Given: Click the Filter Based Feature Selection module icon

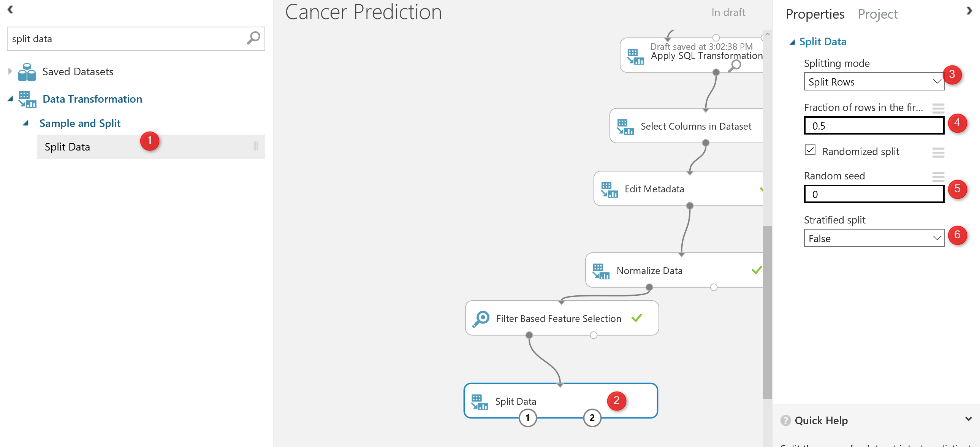Looking at the screenshot, I should 481,319.
